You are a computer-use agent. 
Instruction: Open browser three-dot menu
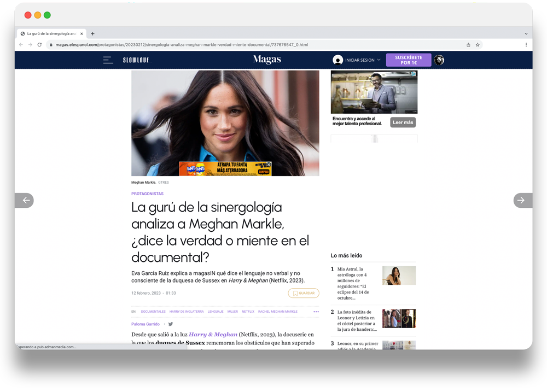point(526,45)
